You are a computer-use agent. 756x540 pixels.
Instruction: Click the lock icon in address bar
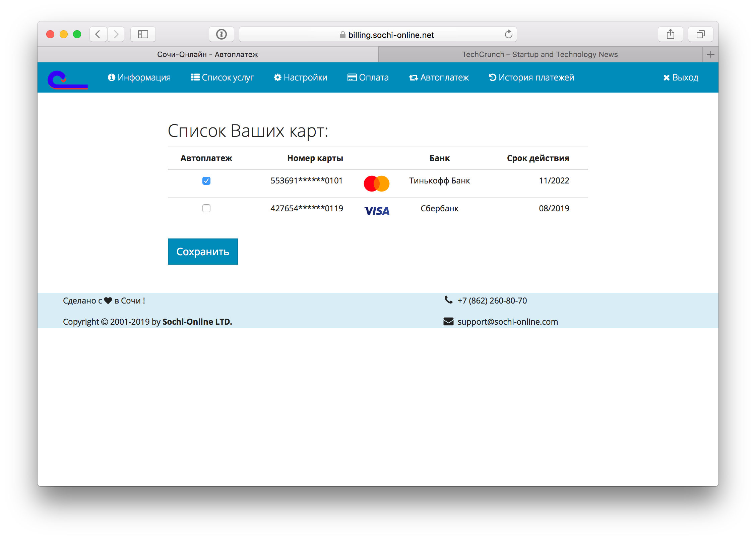pyautogui.click(x=342, y=35)
